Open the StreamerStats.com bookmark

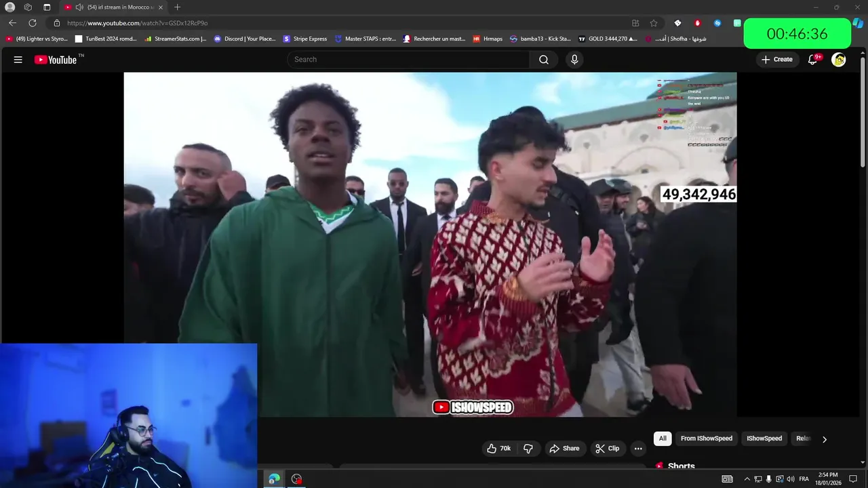(175, 39)
